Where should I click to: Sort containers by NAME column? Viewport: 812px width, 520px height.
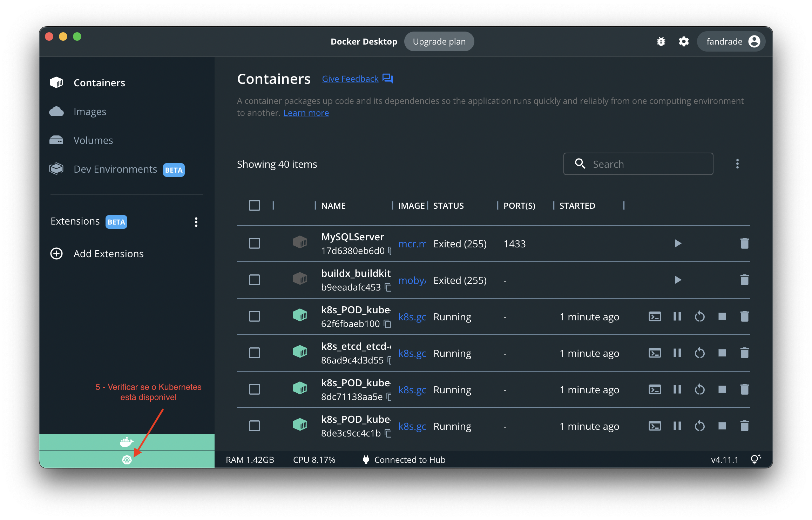tap(333, 206)
